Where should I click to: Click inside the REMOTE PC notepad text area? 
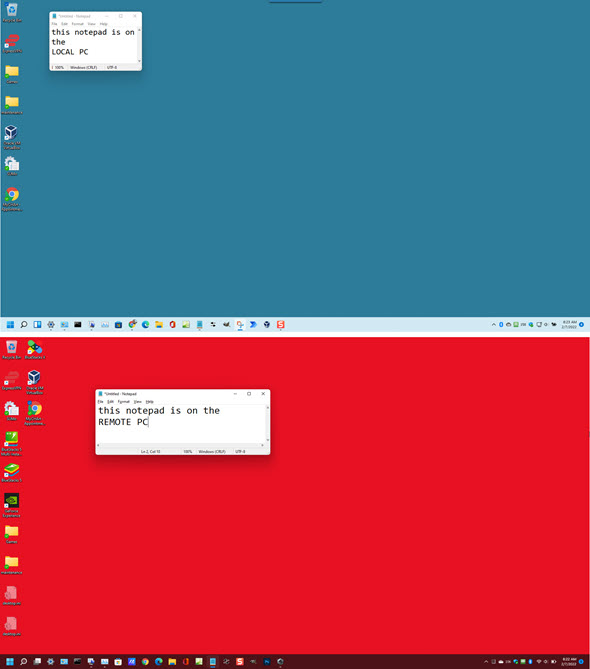pos(181,424)
